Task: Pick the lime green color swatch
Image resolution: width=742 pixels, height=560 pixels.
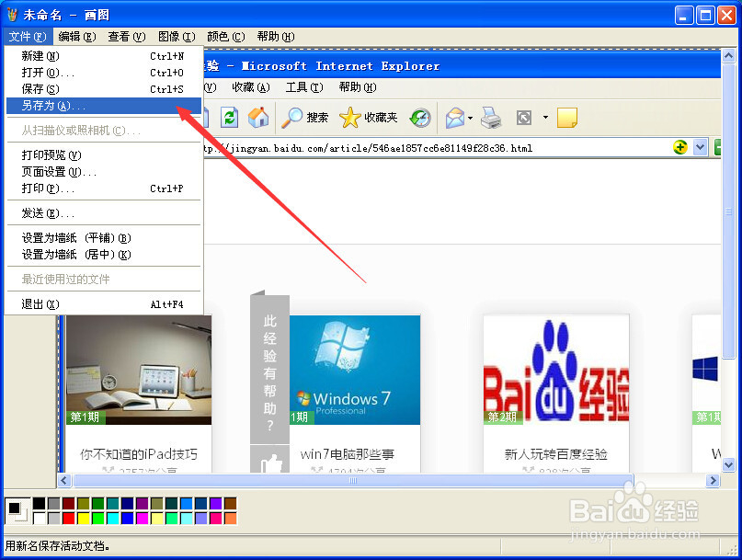Action: pos(98,518)
